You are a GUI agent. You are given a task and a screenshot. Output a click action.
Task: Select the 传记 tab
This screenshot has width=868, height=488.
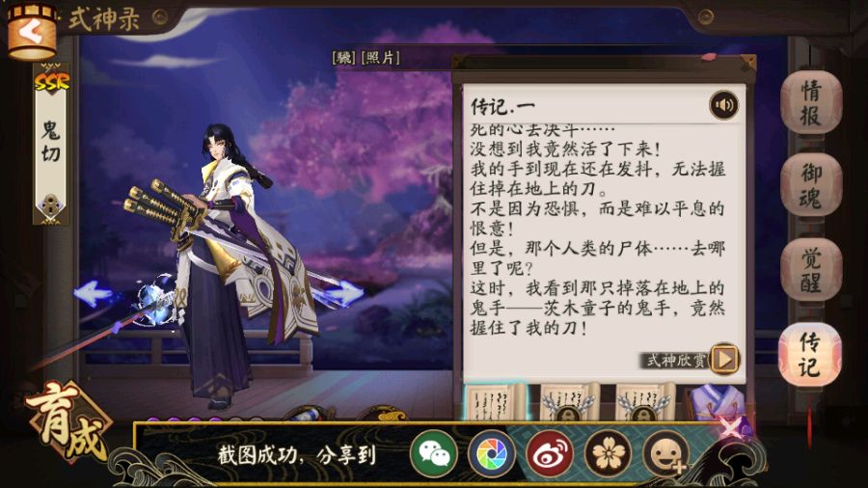(809, 355)
